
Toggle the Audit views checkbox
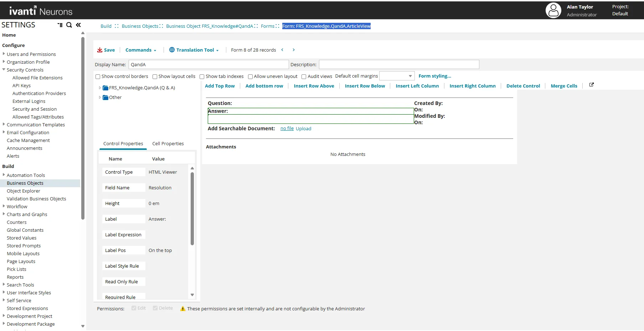coord(304,77)
